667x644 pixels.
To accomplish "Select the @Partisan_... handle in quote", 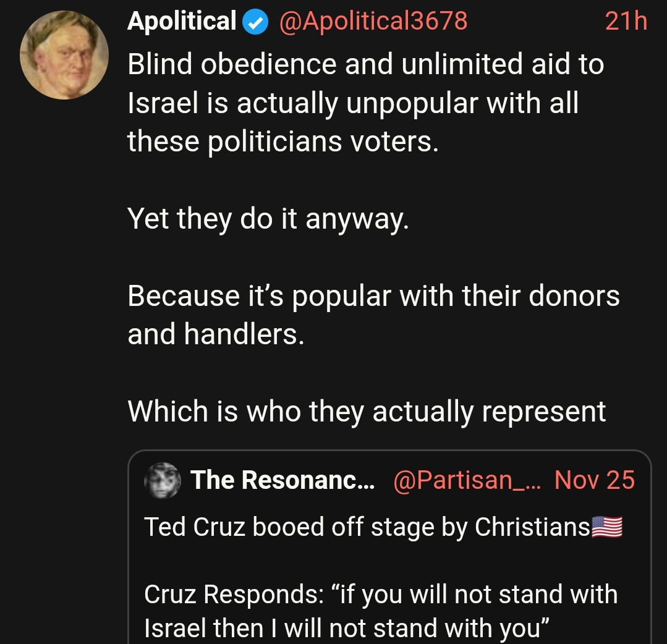I will click(x=467, y=480).
